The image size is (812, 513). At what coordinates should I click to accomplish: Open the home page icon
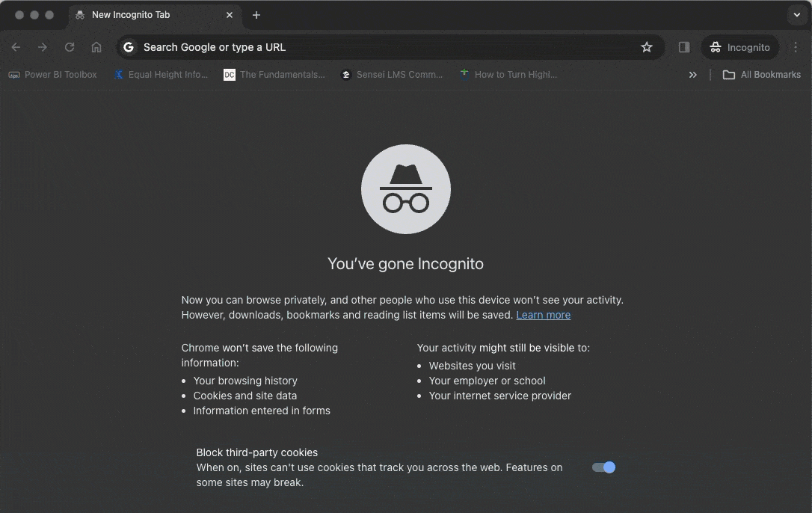[96, 47]
